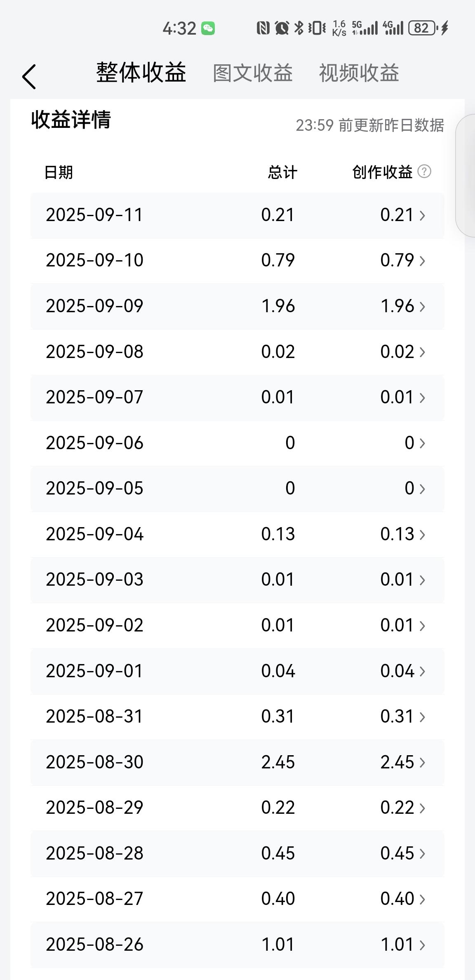Expand details chevron for 2025-08-30
The image size is (475, 980).
click(x=422, y=762)
